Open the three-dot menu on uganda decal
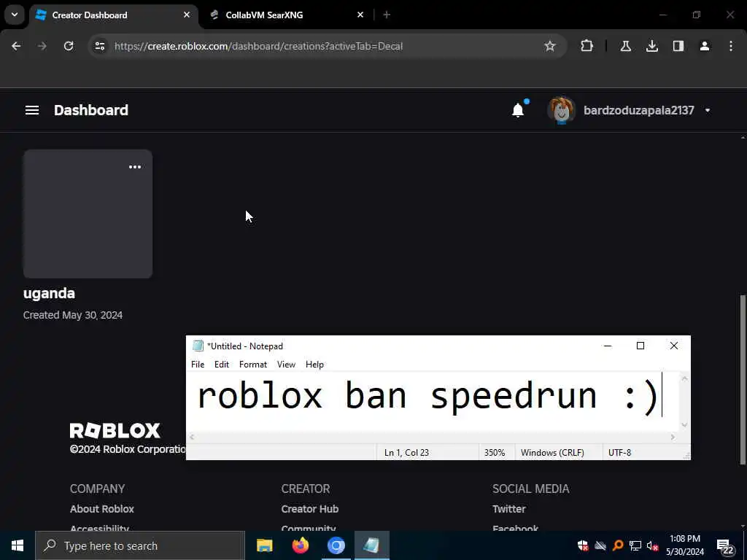This screenshot has height=560, width=747. (135, 167)
